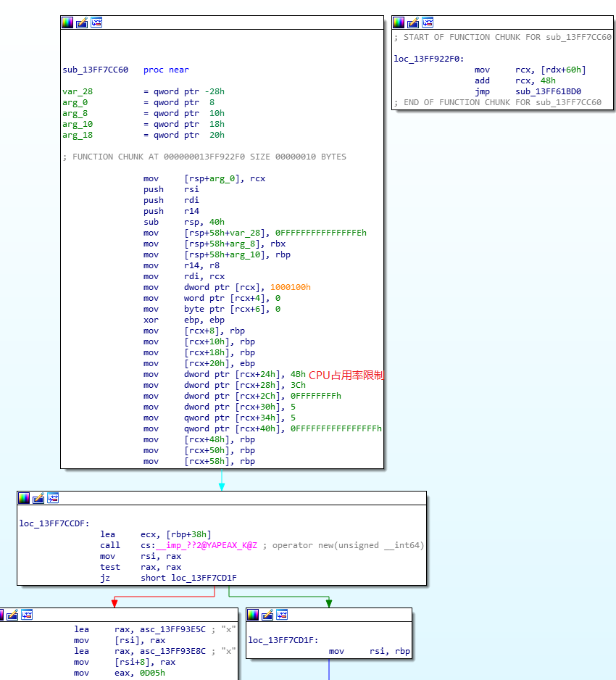
Task: Click 'mov r14, r8' instruction
Action: 181,265
